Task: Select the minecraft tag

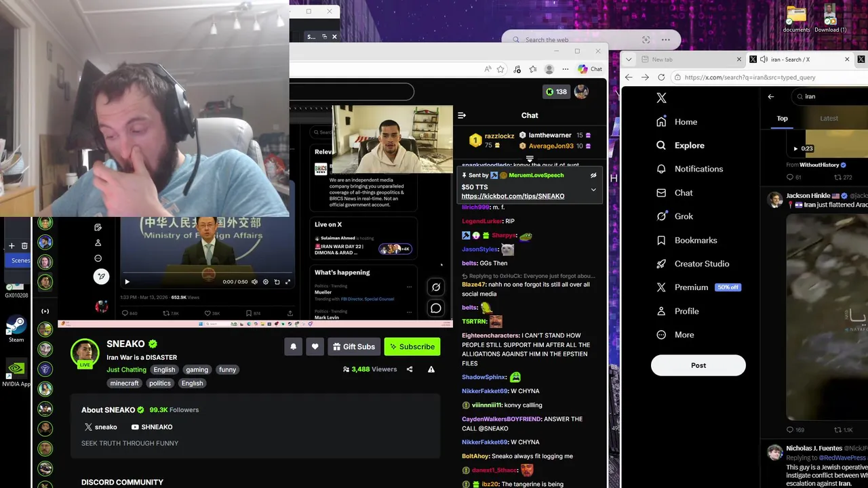Action: click(x=125, y=383)
